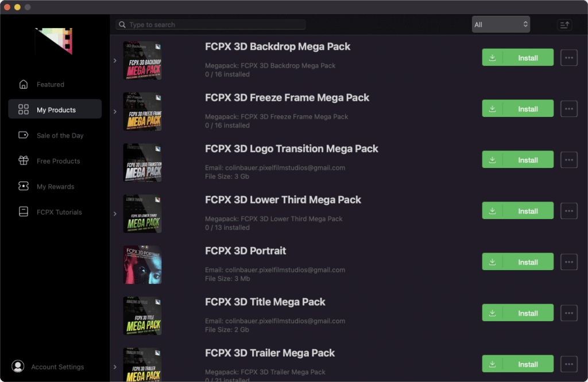Go to Featured section
The image size is (588, 382).
[55, 84]
